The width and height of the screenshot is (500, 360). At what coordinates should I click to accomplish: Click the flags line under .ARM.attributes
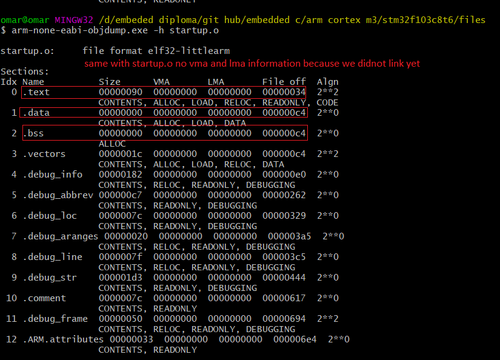point(148,350)
